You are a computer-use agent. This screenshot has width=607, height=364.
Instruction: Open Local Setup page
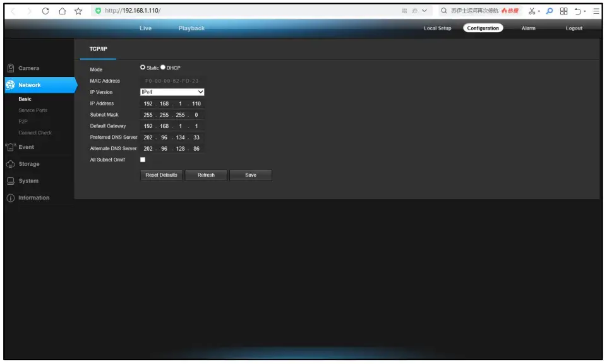tap(438, 28)
